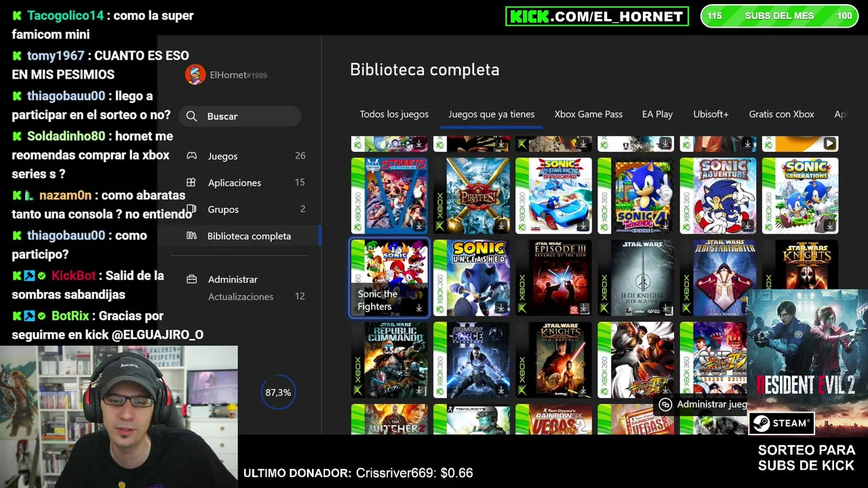Viewport: 868px width, 488px height.
Task: Open the Gratis con Xbox tab
Action: (x=781, y=114)
